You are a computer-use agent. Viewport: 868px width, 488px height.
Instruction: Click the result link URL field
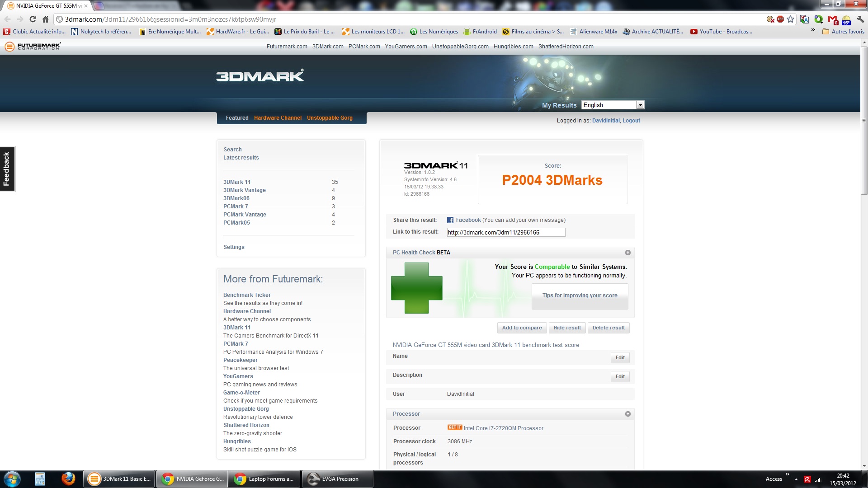coord(506,232)
